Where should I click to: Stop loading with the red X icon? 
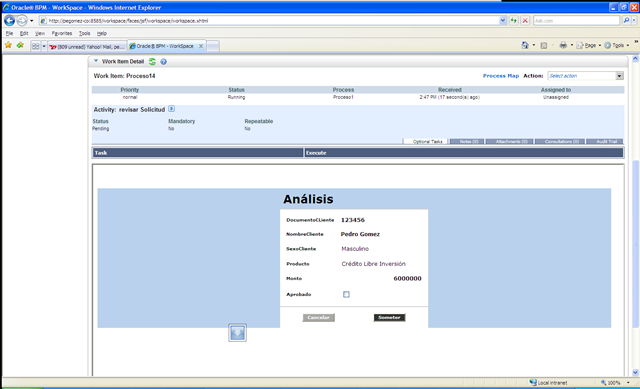[x=525, y=20]
